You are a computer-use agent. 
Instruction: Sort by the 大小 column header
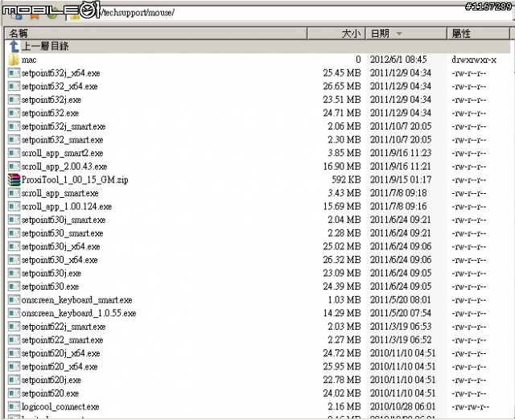pyautogui.click(x=336, y=34)
